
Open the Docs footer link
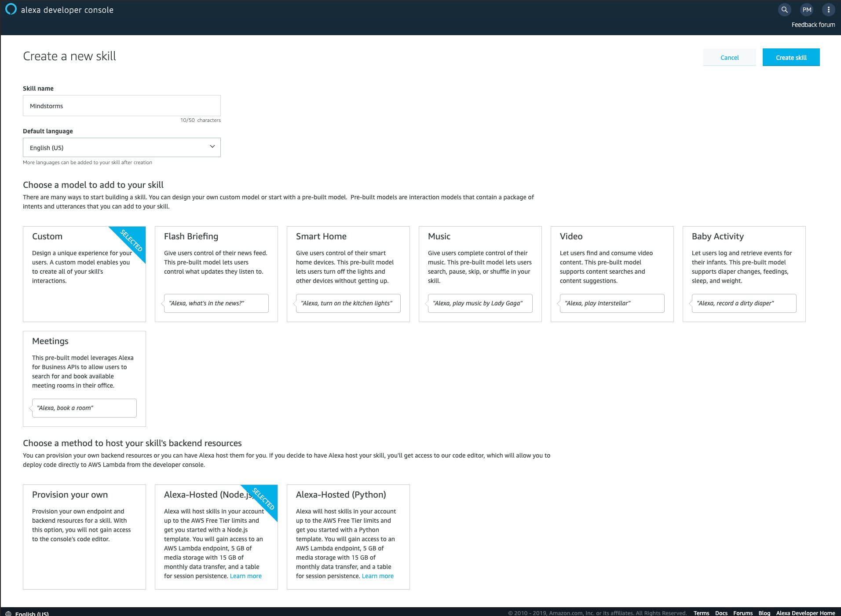coord(721,613)
